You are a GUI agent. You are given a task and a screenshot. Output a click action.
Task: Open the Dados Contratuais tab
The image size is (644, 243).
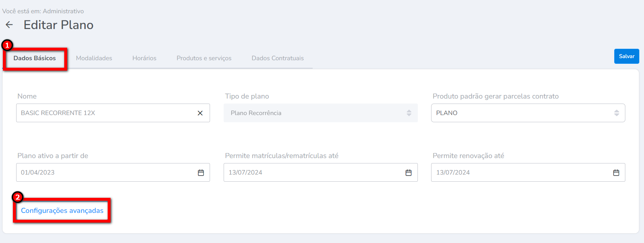pyautogui.click(x=277, y=58)
